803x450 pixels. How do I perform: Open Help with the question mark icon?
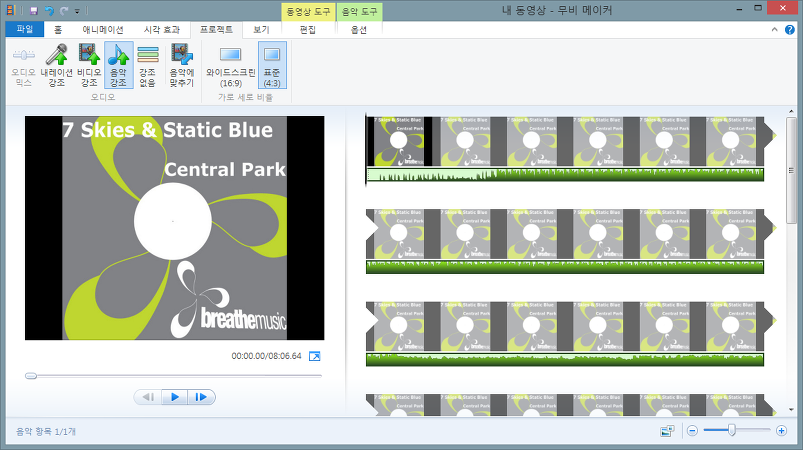coord(790,30)
